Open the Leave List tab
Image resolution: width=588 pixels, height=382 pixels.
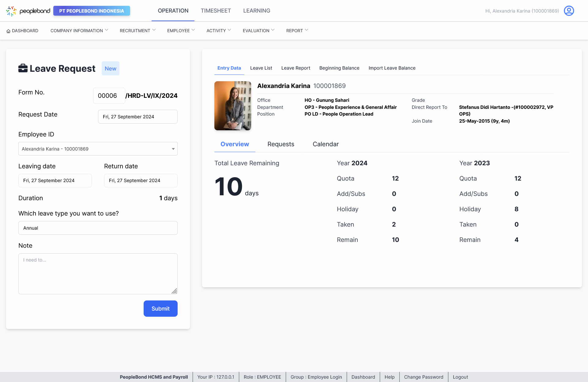coord(261,68)
